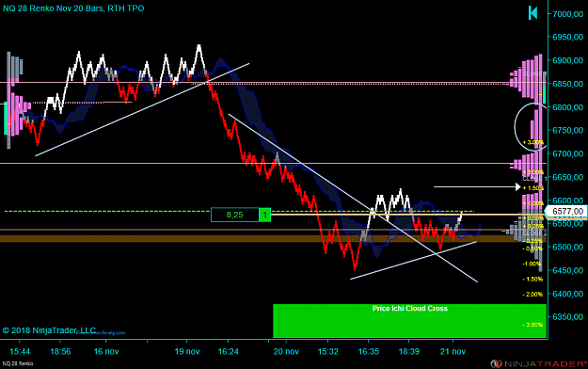Click the 6900,00 price axis label
Image resolution: width=588 pixels, height=369 pixels.
pyautogui.click(x=567, y=60)
